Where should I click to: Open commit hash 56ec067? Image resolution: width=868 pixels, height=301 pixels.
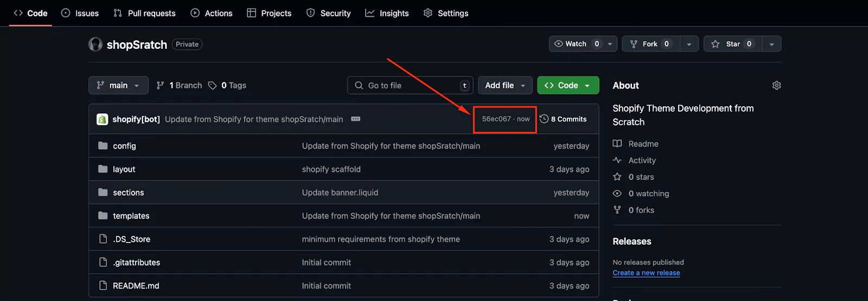click(x=496, y=119)
